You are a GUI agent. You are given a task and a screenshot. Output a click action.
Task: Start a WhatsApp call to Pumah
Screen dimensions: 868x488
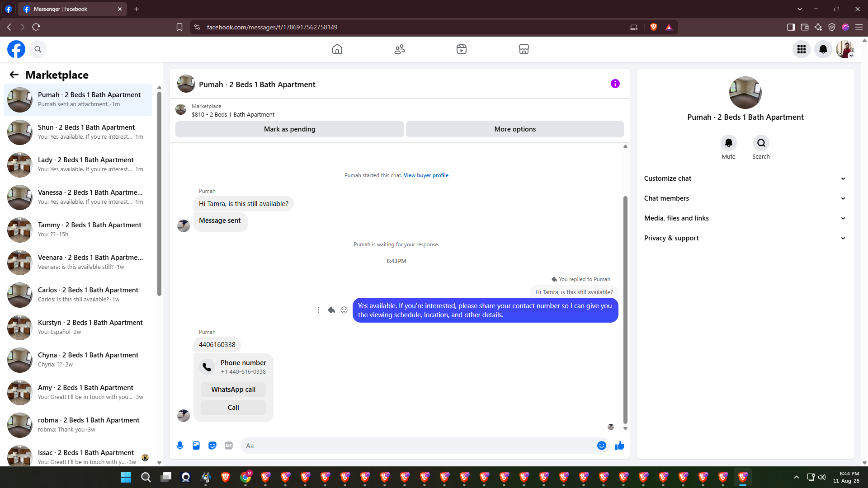(233, 389)
